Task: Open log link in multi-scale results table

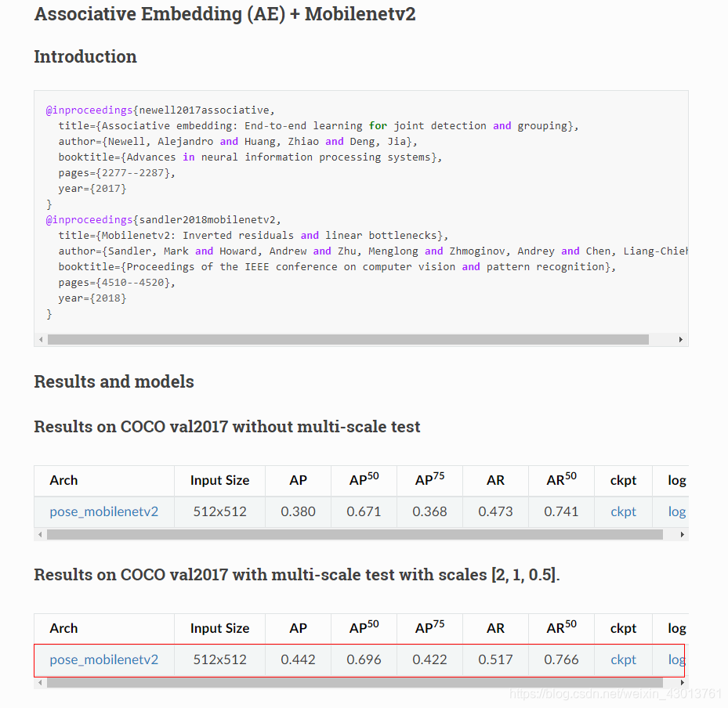Action: click(x=676, y=659)
